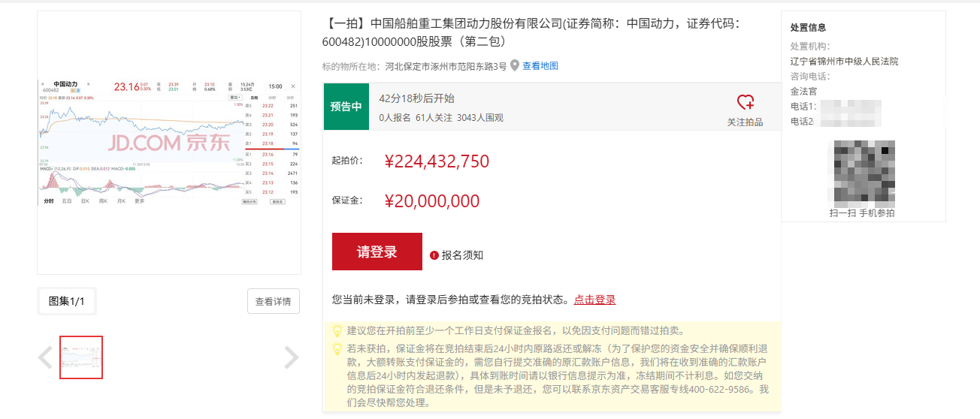
Task: Click the 3043人围观 viewer count
Action: (x=480, y=118)
